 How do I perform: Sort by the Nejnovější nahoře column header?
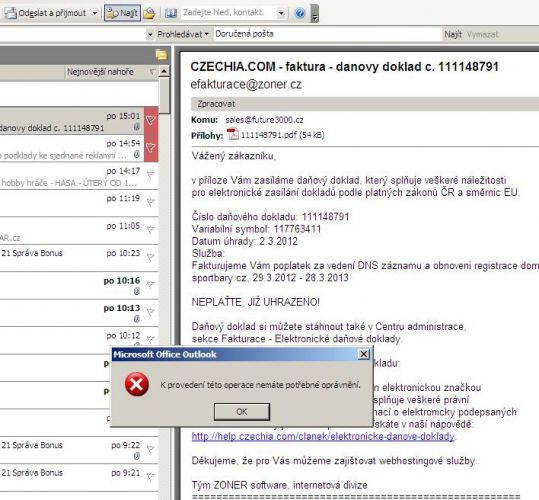(100, 72)
